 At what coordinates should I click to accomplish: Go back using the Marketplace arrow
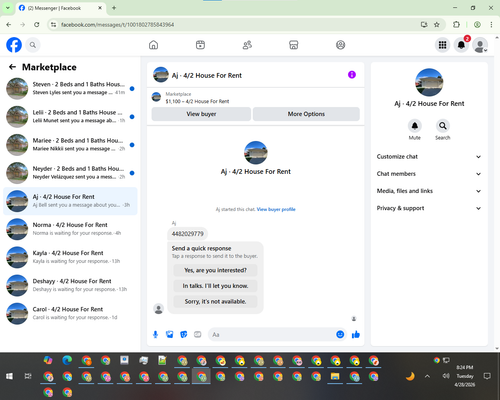click(x=12, y=67)
